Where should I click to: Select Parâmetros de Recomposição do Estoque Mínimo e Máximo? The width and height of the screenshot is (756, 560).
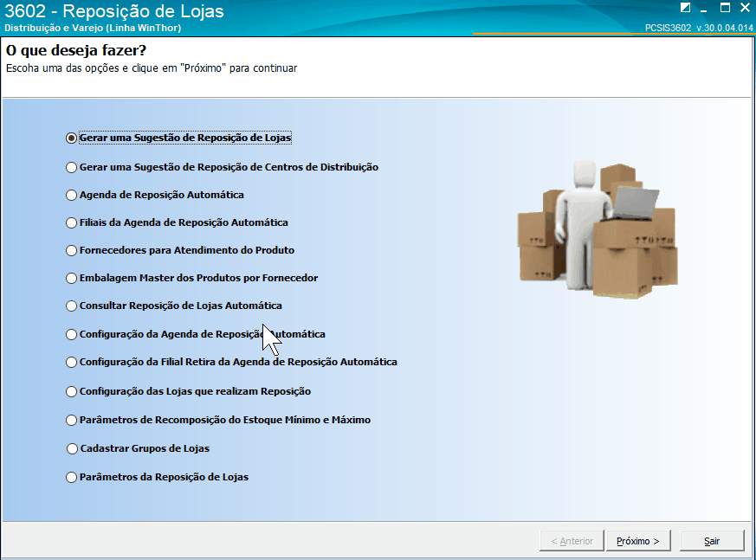click(218, 421)
